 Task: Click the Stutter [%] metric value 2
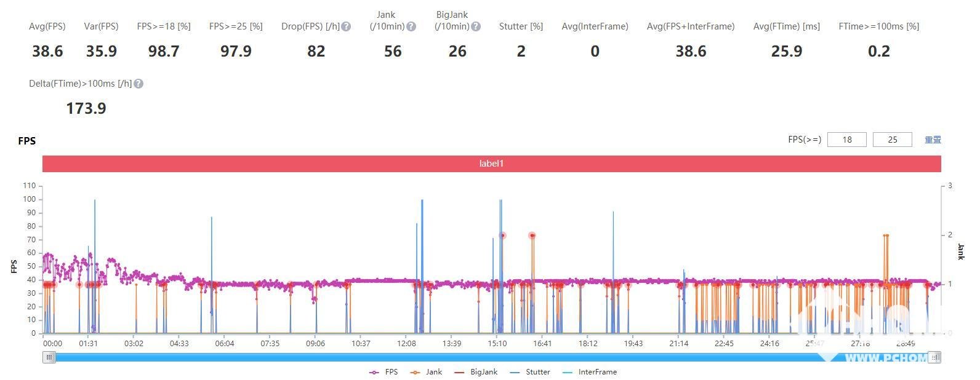521,51
